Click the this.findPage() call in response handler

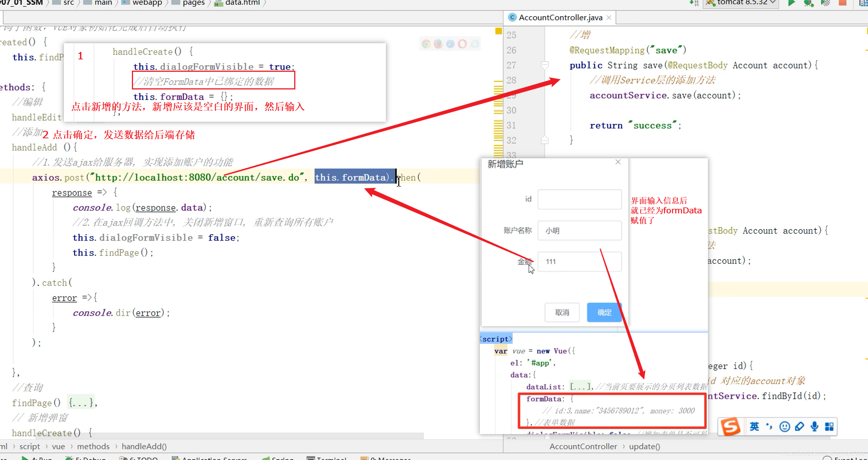coord(113,253)
